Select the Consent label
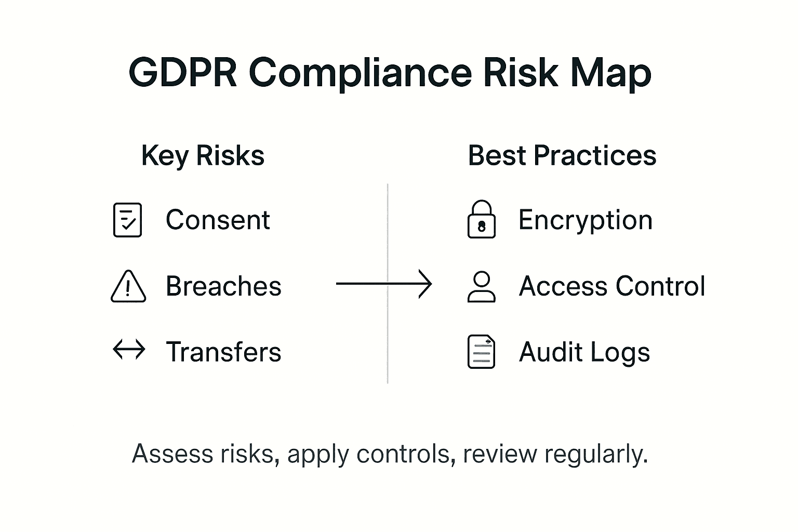Screen dimensions: 798x532 coord(218,220)
